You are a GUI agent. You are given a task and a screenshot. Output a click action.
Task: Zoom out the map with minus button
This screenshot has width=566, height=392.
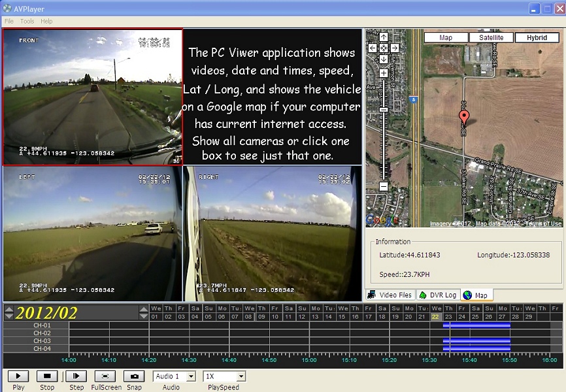(384, 186)
